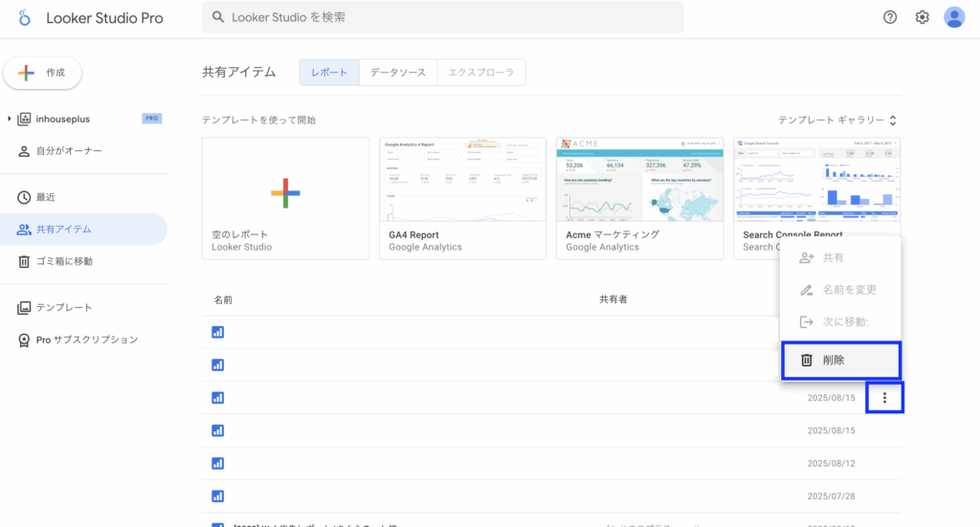Screen dimensions: 980x527
Task: Click the PRO badge next to inhouseplus
Action: coord(152,118)
